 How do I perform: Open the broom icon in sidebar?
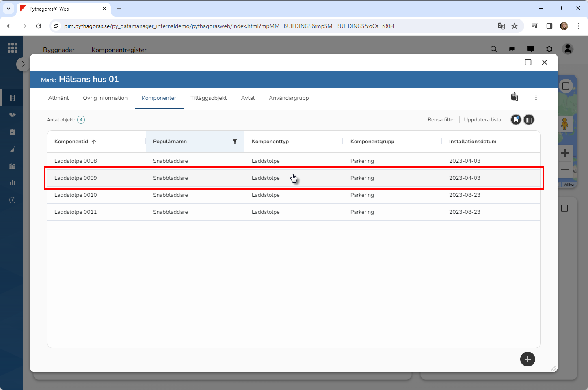tap(12, 149)
